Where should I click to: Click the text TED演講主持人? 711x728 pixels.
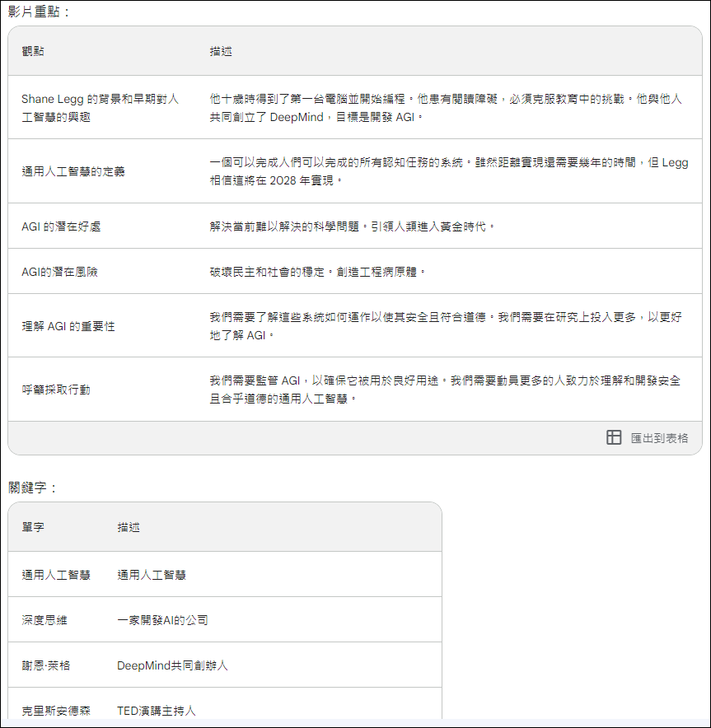157,711
